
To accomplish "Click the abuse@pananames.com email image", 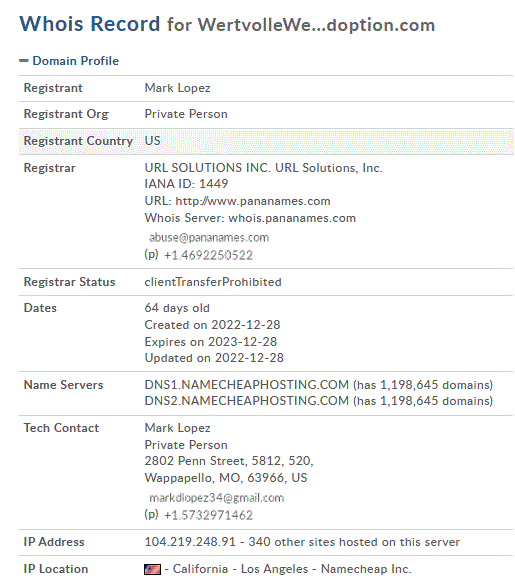I will click(x=209, y=238).
